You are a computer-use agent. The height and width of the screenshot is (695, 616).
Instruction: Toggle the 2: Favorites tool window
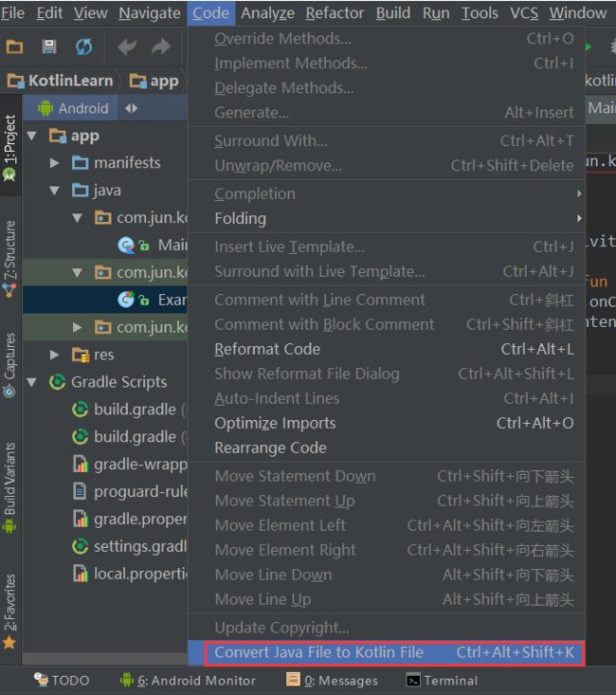10,611
